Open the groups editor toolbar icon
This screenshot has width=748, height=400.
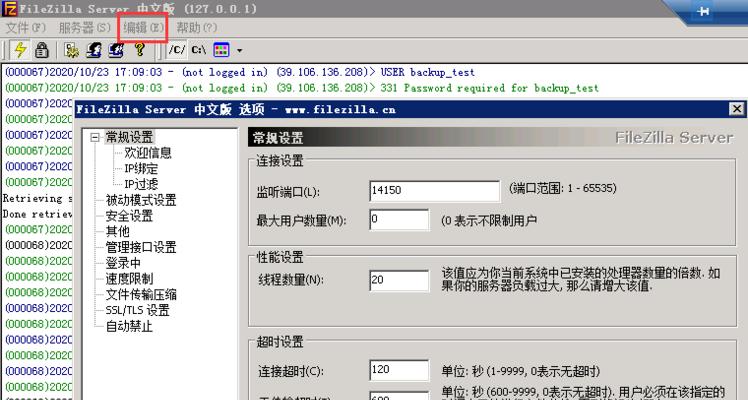point(116,50)
